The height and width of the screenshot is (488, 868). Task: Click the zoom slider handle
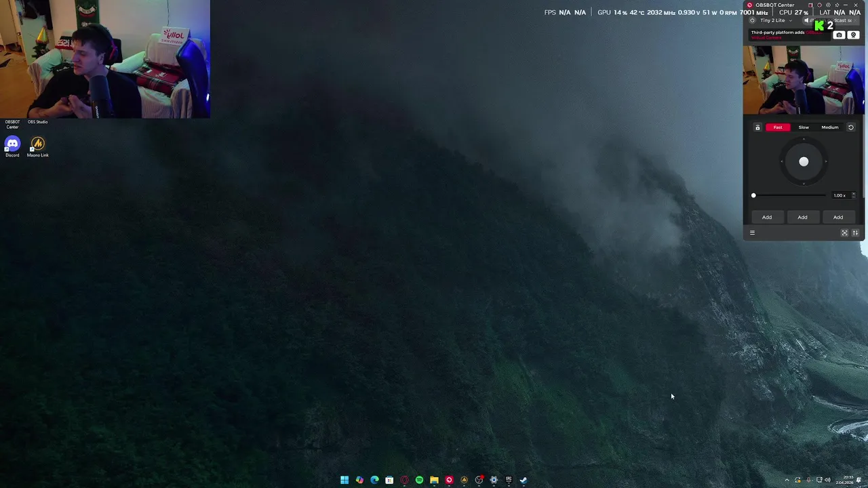(x=753, y=195)
